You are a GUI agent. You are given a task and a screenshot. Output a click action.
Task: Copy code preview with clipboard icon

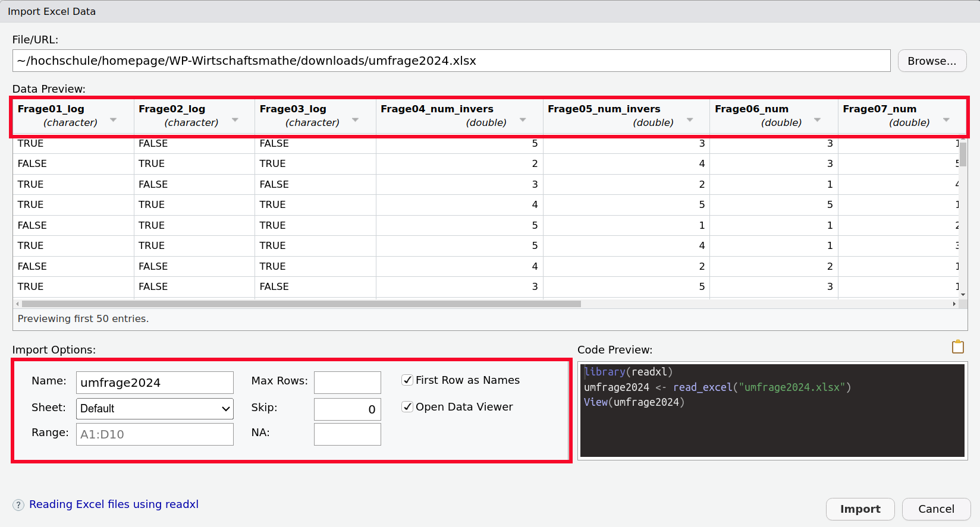pos(957,347)
